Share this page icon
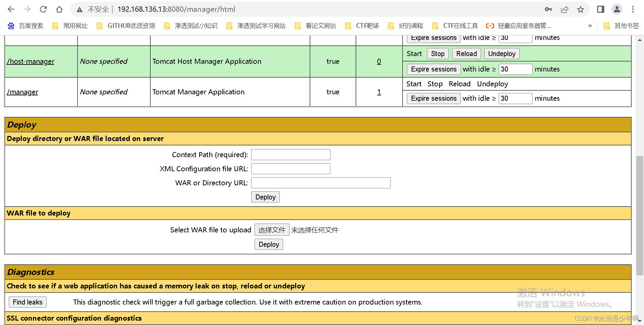The height and width of the screenshot is (325, 644). pyautogui.click(x=565, y=9)
